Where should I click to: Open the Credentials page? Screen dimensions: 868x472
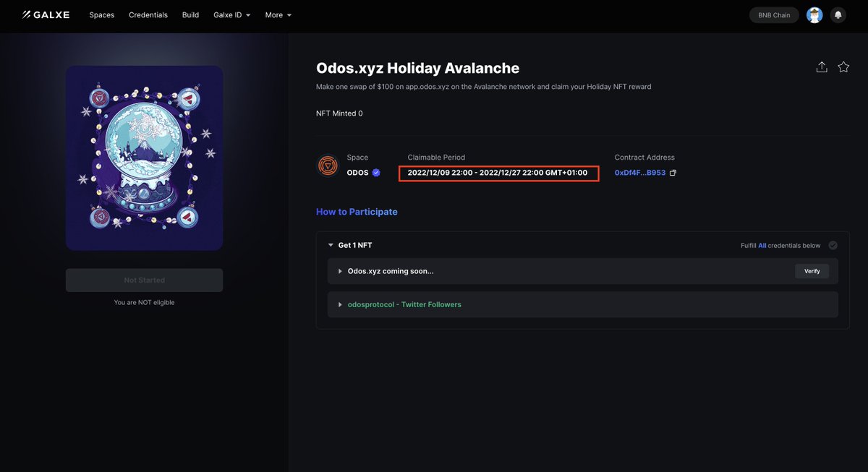point(148,15)
